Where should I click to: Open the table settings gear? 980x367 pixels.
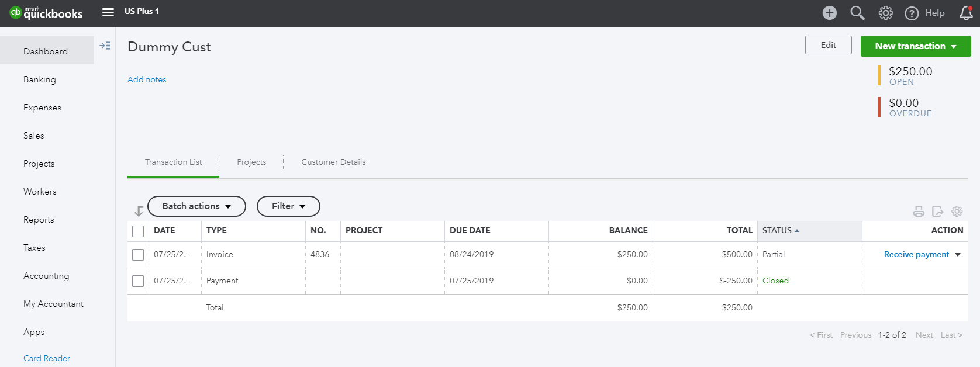point(957,212)
